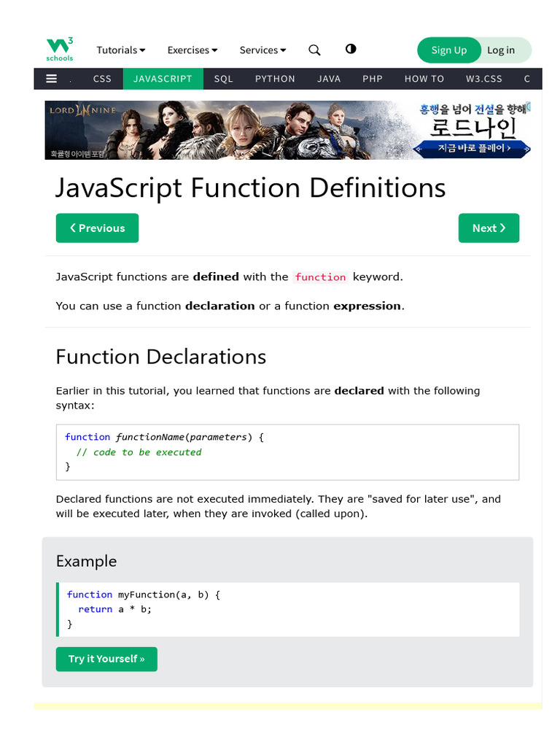560x747 pixels.
Task: Select the HOW TO tab
Action: tap(424, 79)
